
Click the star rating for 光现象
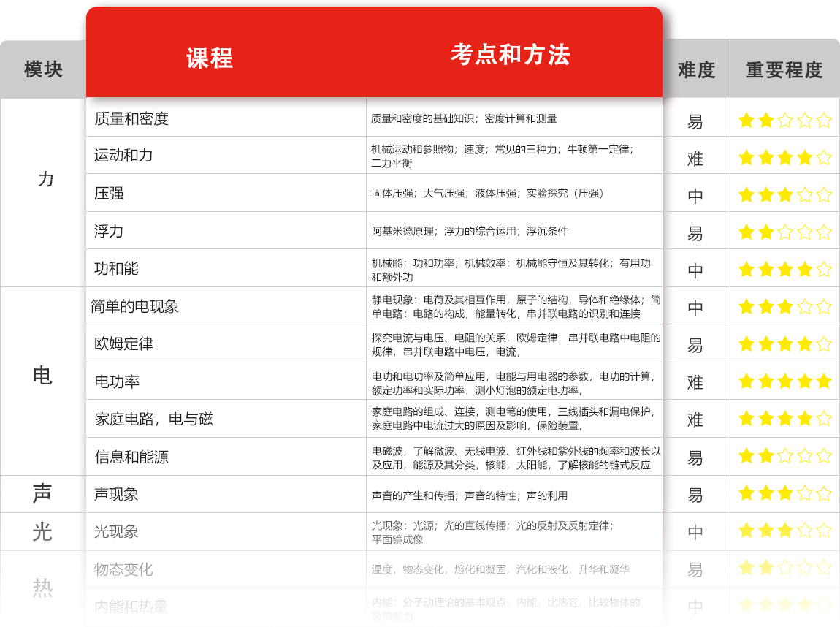pos(784,530)
